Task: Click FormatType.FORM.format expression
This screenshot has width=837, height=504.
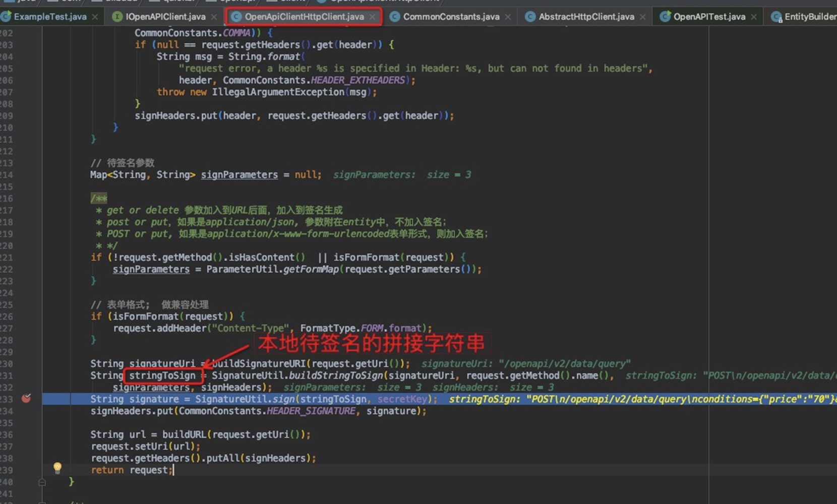Action: click(361, 328)
